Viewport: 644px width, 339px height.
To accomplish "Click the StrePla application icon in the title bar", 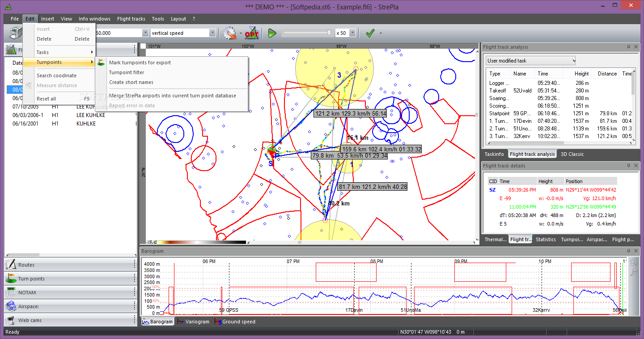I will tap(8, 6).
